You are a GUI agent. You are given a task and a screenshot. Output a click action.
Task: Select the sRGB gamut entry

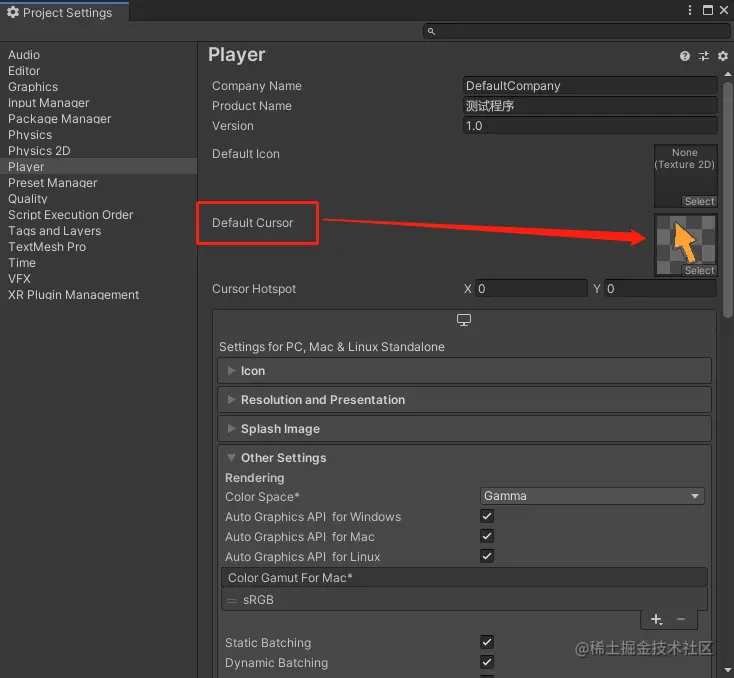[464, 600]
